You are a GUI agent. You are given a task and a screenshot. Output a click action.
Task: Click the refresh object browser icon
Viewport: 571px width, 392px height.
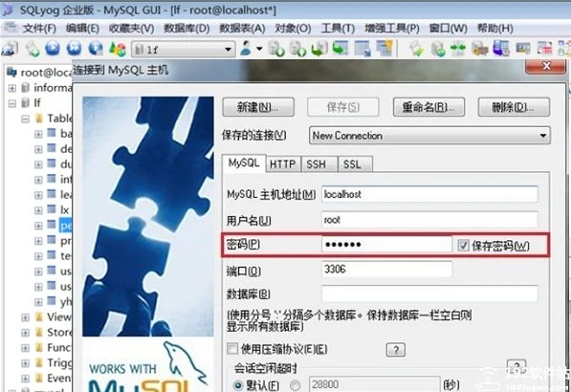(97, 49)
